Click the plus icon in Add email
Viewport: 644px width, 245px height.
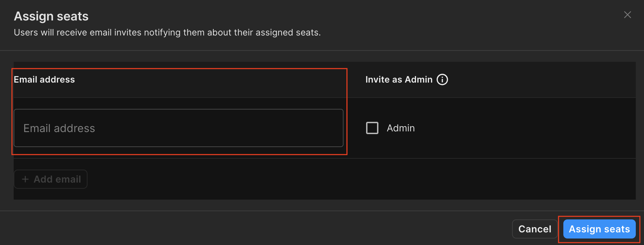click(25, 179)
